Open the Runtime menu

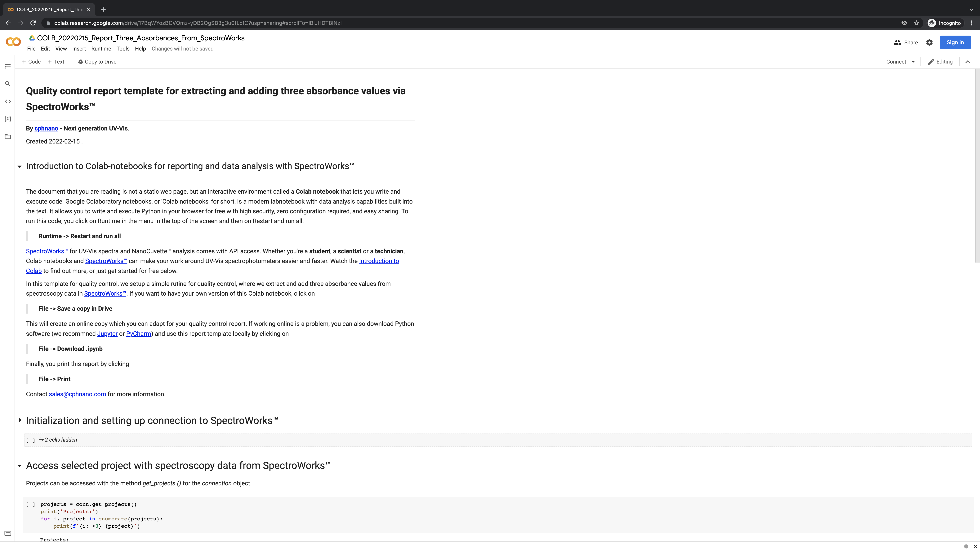pyautogui.click(x=101, y=49)
